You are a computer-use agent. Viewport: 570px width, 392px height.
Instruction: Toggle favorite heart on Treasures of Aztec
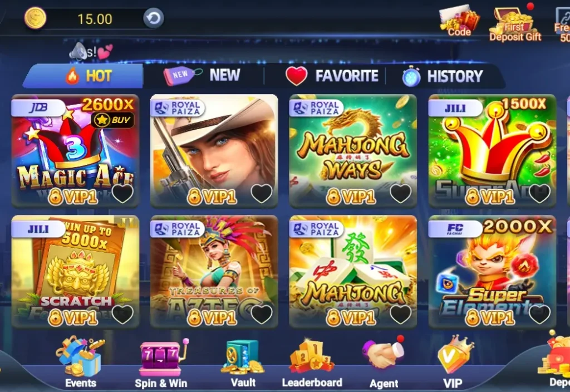click(262, 314)
